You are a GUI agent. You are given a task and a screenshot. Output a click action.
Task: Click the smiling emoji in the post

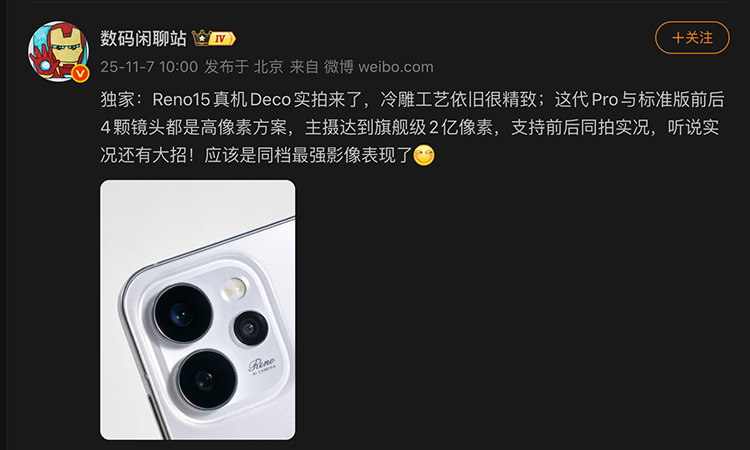tap(424, 155)
